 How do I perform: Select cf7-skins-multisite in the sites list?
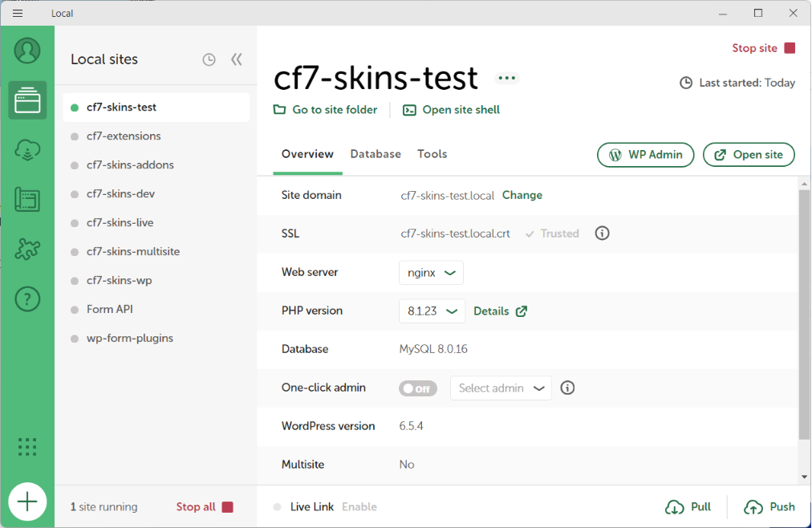pyautogui.click(x=133, y=252)
